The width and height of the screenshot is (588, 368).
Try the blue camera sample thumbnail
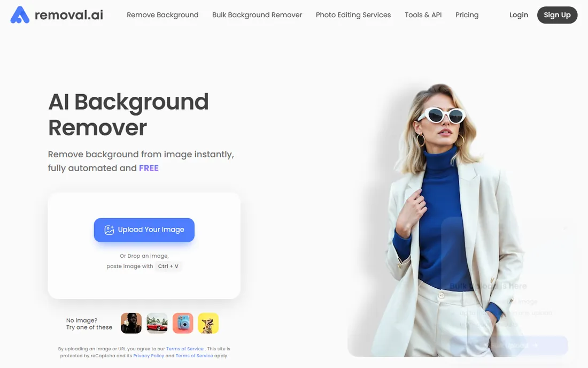pyautogui.click(x=183, y=323)
